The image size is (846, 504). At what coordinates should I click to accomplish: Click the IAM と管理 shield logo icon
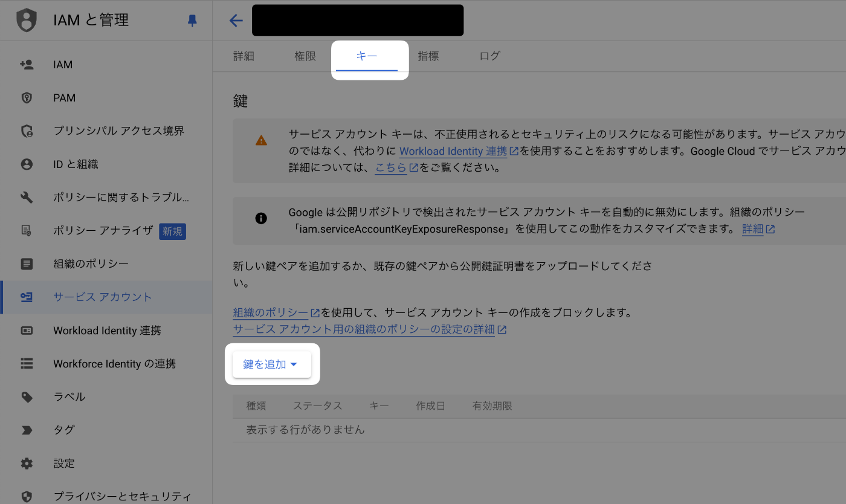click(x=27, y=20)
